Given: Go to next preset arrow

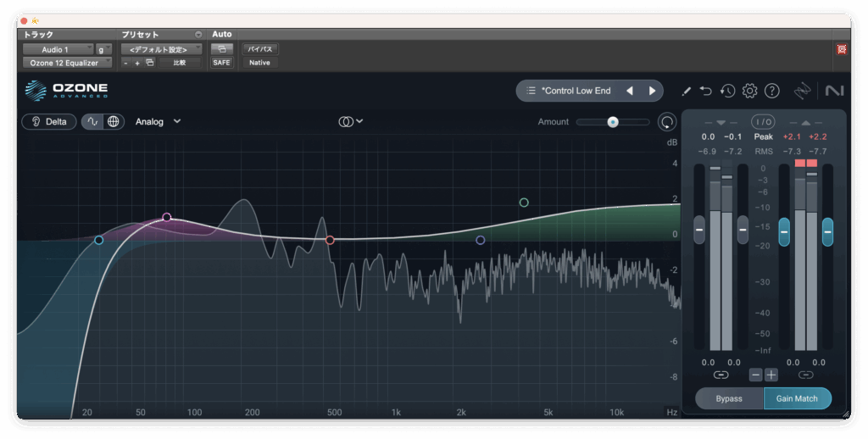Looking at the screenshot, I should click(652, 91).
